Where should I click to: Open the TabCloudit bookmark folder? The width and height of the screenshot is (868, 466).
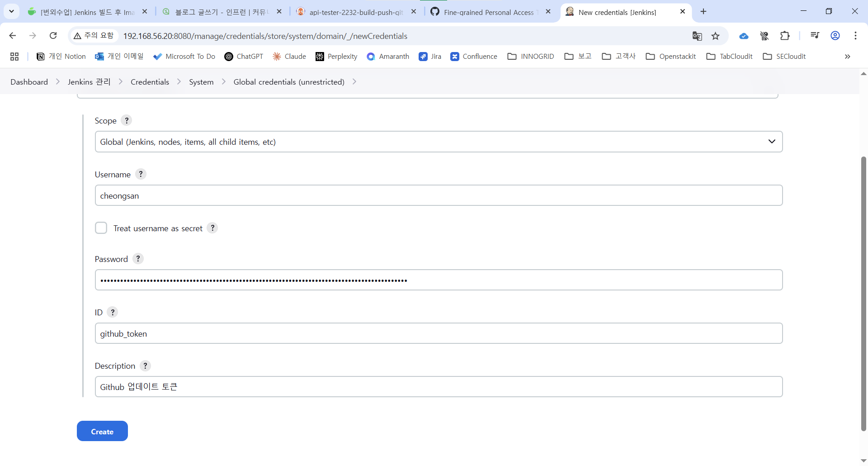(x=730, y=57)
